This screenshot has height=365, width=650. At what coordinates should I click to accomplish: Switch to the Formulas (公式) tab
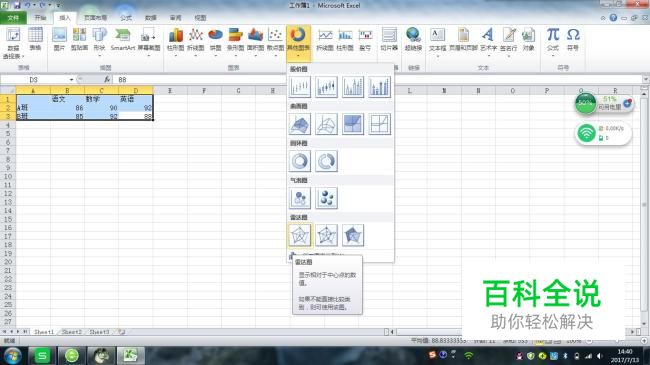126,18
